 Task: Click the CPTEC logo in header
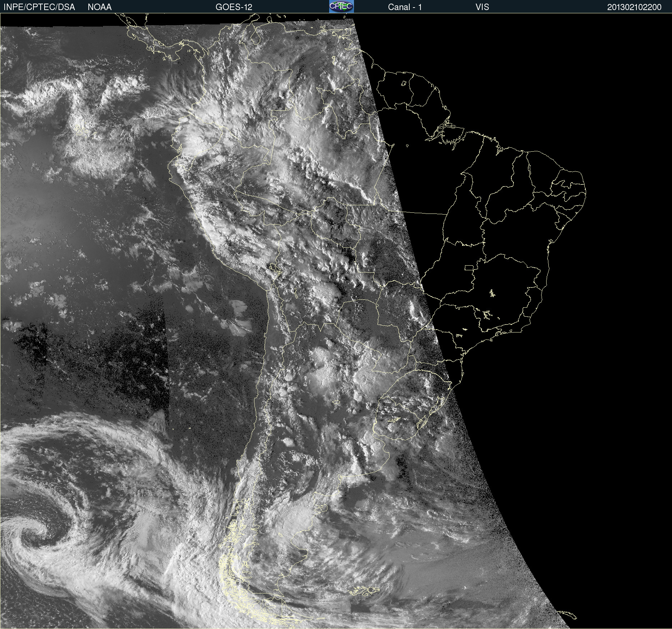(x=341, y=6)
